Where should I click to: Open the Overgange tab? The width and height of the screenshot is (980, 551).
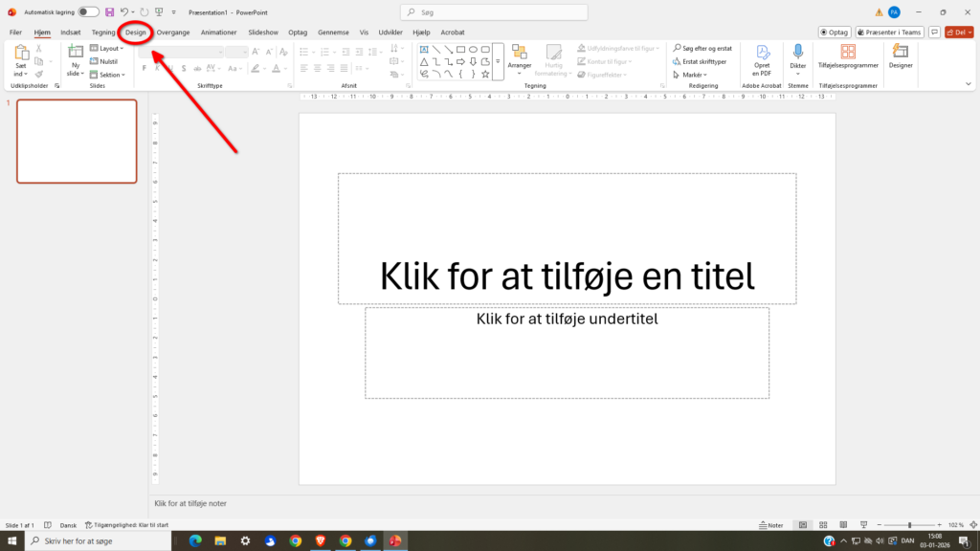[x=172, y=32]
